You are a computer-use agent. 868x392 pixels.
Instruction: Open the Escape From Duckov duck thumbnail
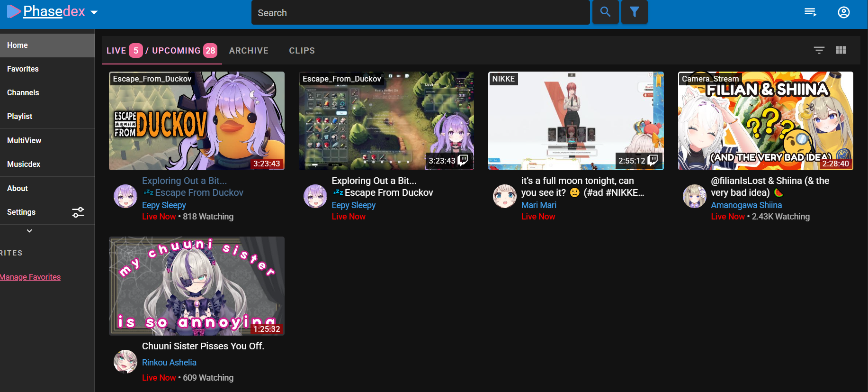pos(197,121)
